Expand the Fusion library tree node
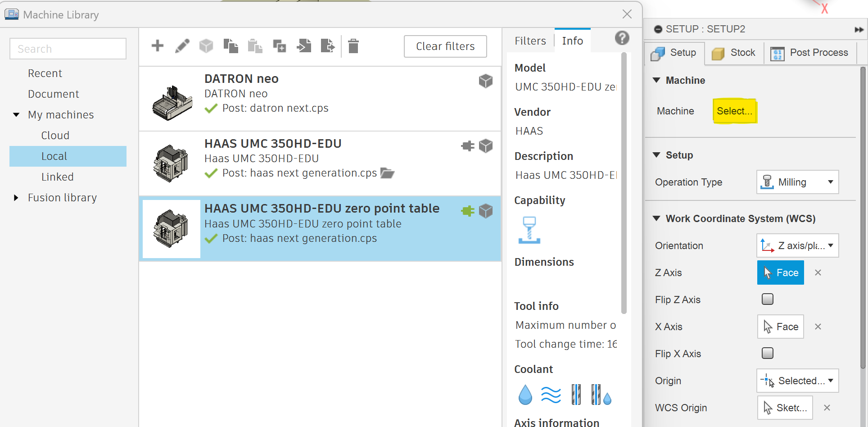The image size is (868, 427). (x=16, y=198)
